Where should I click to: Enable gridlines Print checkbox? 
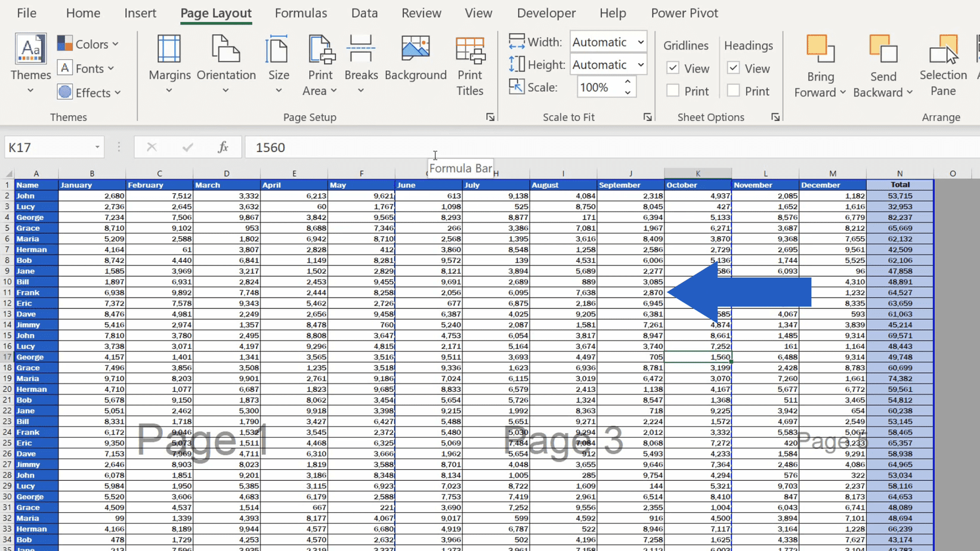click(673, 91)
